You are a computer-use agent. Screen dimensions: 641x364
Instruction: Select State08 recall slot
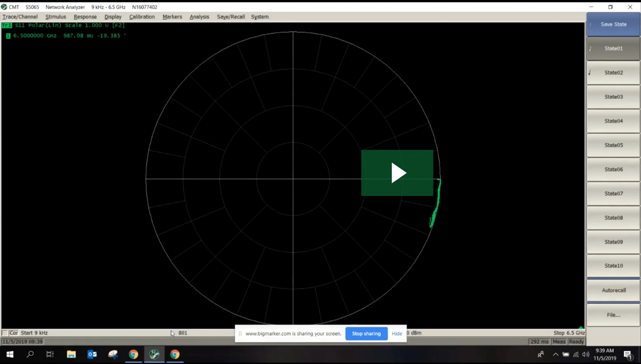point(613,218)
